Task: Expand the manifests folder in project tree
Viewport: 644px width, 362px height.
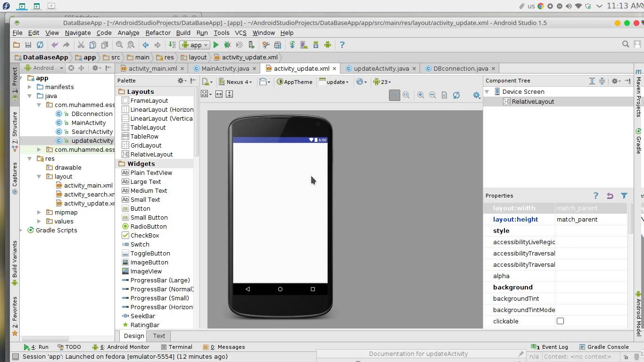Action: [x=30, y=87]
